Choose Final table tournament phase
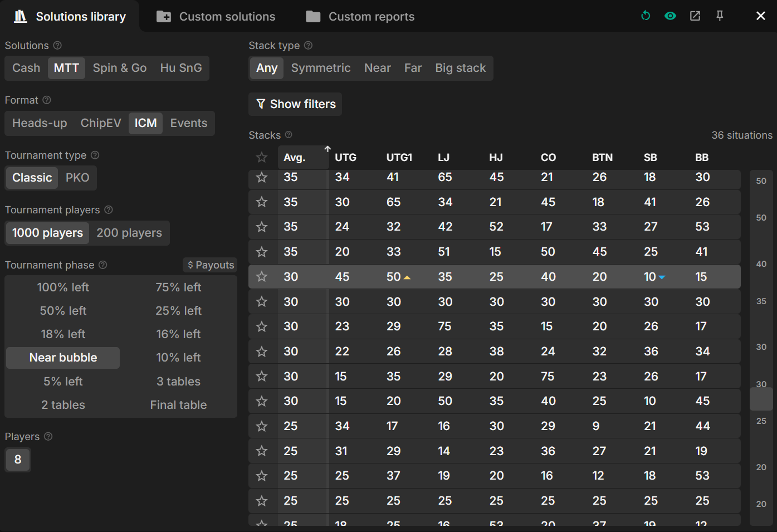The image size is (777, 532). pos(178,405)
